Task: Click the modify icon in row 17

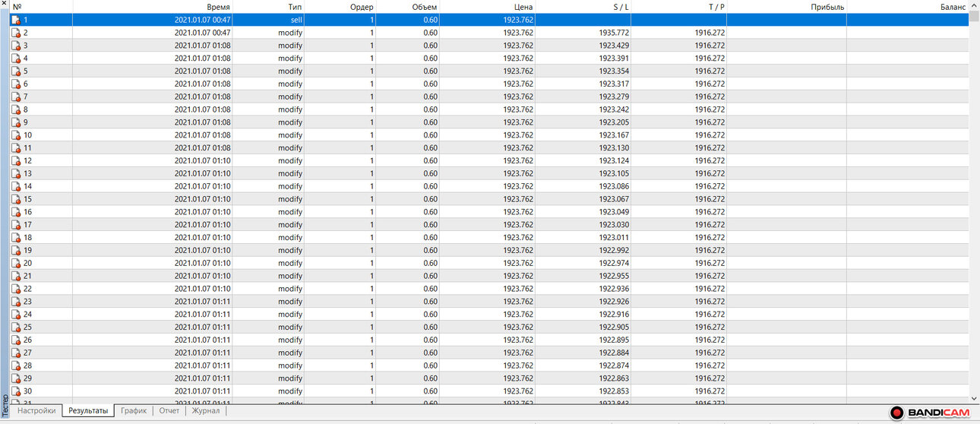Action: pyautogui.click(x=16, y=225)
